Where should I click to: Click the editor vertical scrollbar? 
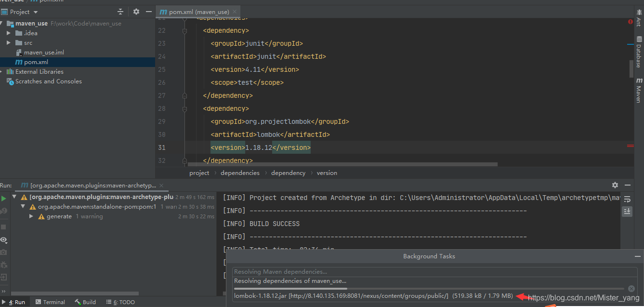tap(631, 69)
